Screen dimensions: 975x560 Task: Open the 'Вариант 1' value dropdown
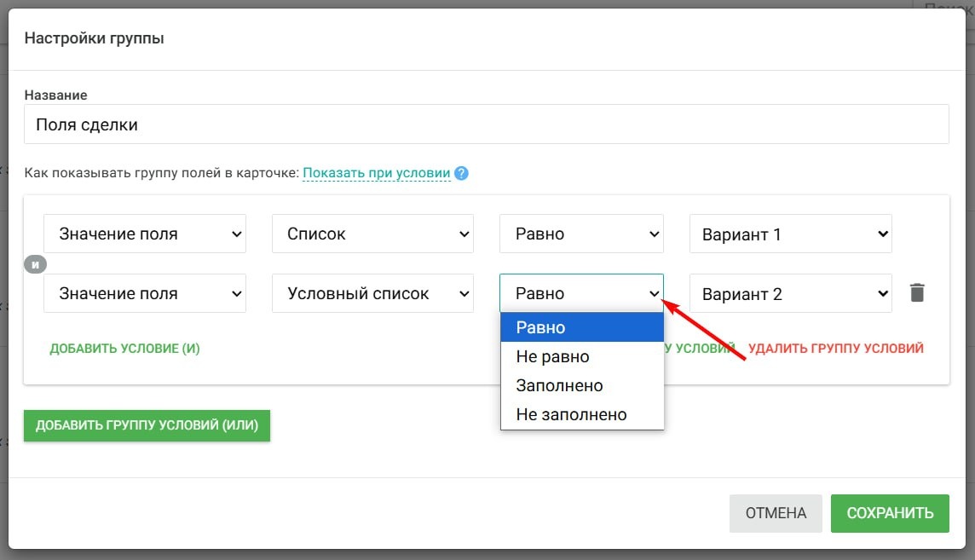pos(790,233)
